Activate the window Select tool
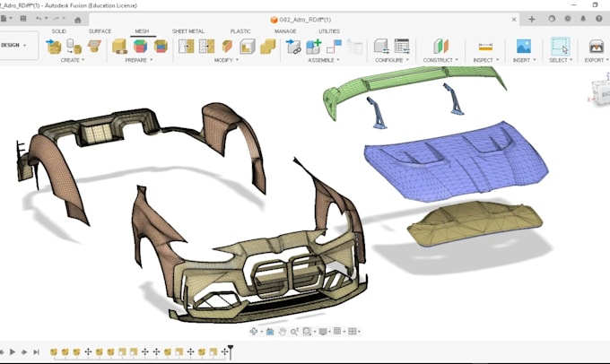 click(x=560, y=46)
